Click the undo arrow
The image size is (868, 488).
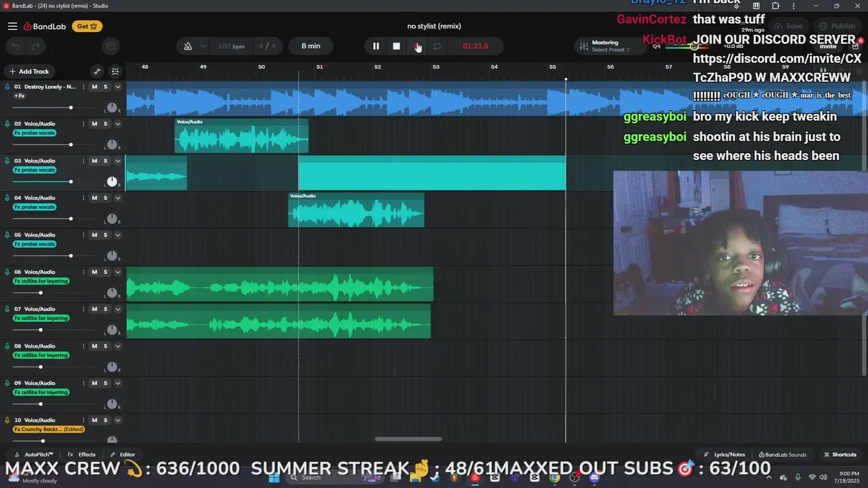(x=17, y=46)
